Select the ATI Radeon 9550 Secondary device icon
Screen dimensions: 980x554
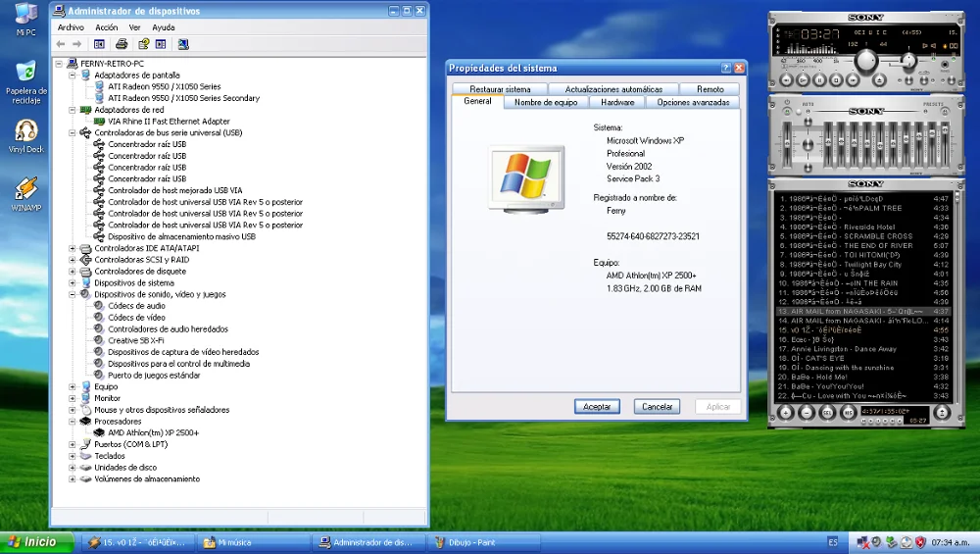[99, 98]
